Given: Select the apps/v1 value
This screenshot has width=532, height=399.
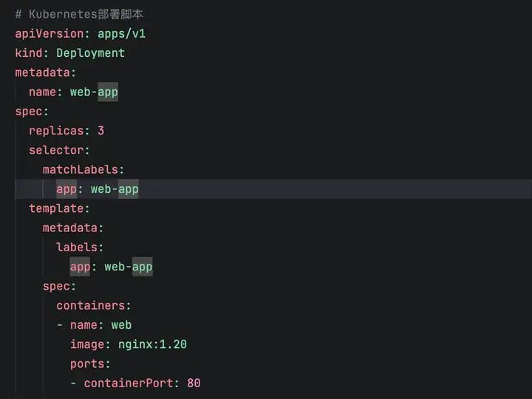Looking at the screenshot, I should (126, 33).
